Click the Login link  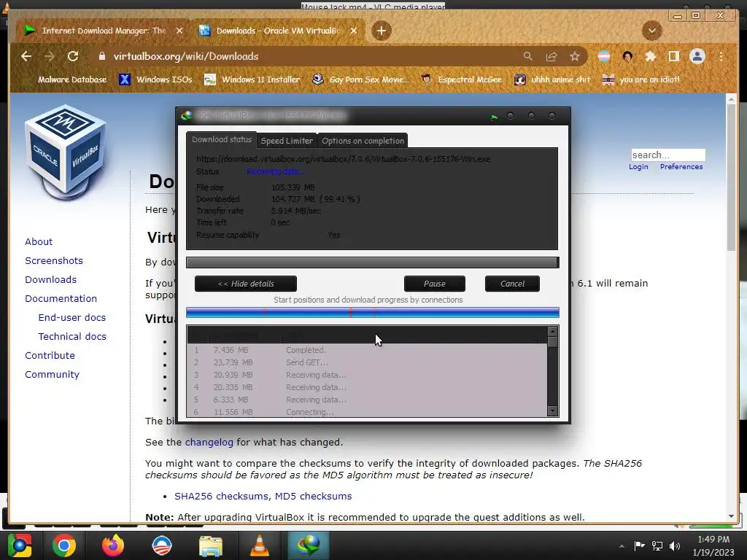638,167
